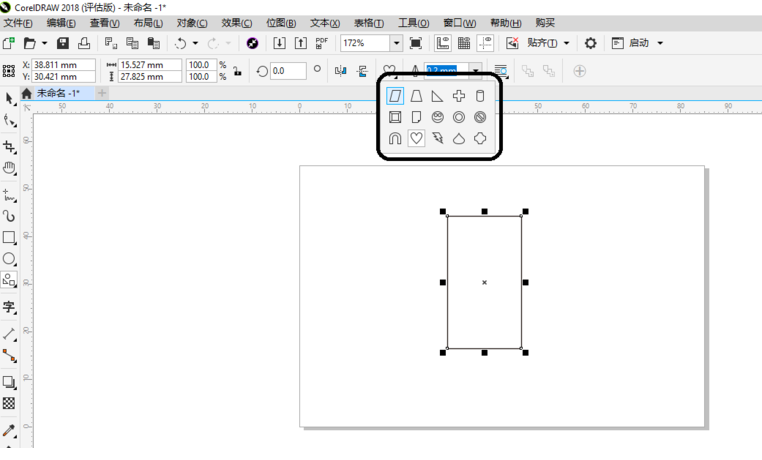Open the zoom level dropdown
The height and width of the screenshot is (460, 762).
coord(396,43)
